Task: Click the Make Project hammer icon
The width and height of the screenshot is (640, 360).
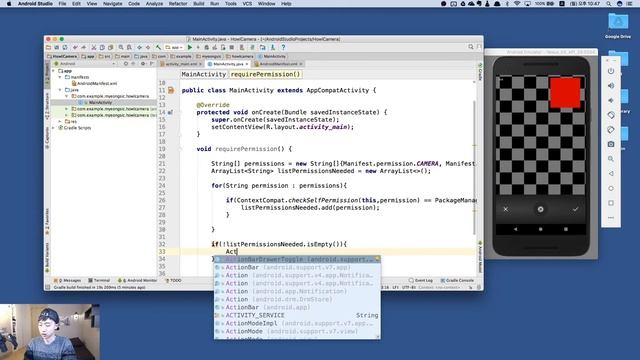Action: tap(158, 47)
